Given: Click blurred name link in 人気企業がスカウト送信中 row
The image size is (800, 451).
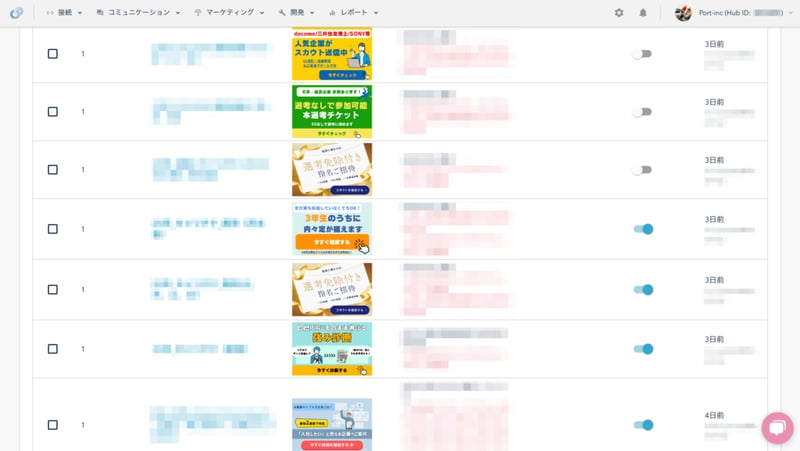Looking at the screenshot, I should coord(209,54).
